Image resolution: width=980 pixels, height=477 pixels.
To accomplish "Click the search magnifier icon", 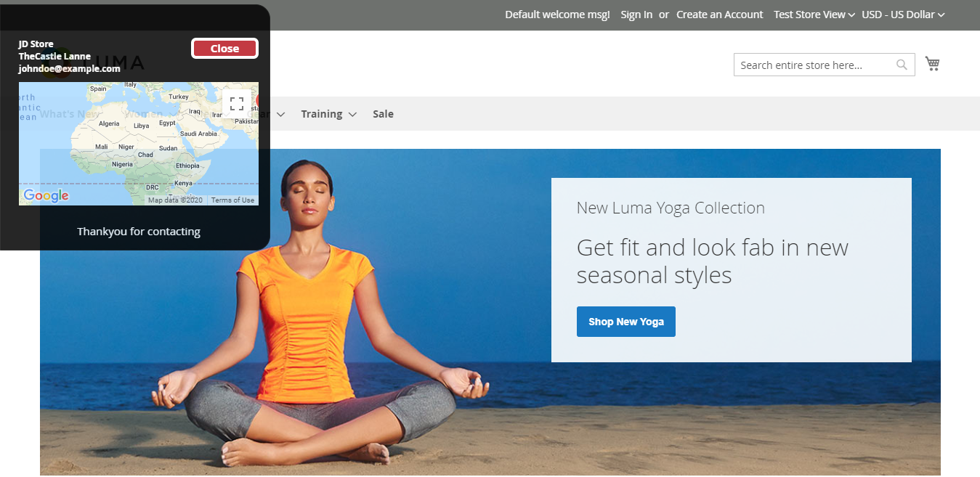I will pos(902,65).
